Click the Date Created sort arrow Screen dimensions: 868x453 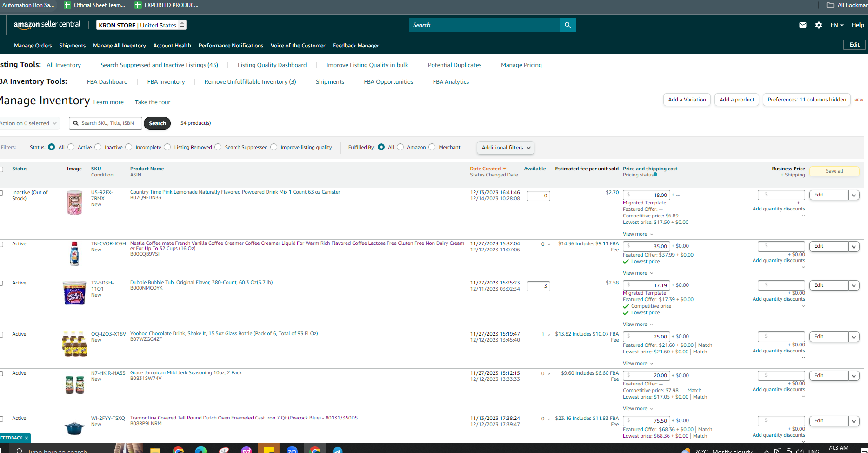[504, 169]
